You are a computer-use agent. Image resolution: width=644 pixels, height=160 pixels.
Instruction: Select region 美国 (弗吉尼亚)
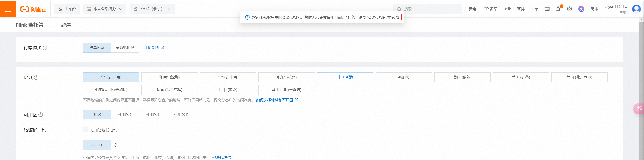(579, 77)
